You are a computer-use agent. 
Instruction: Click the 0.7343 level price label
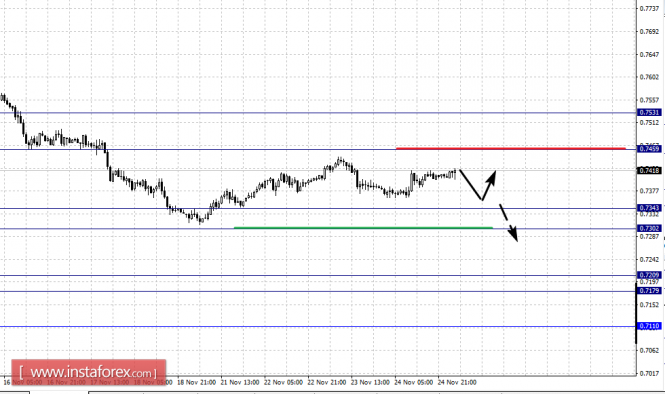[x=649, y=208]
